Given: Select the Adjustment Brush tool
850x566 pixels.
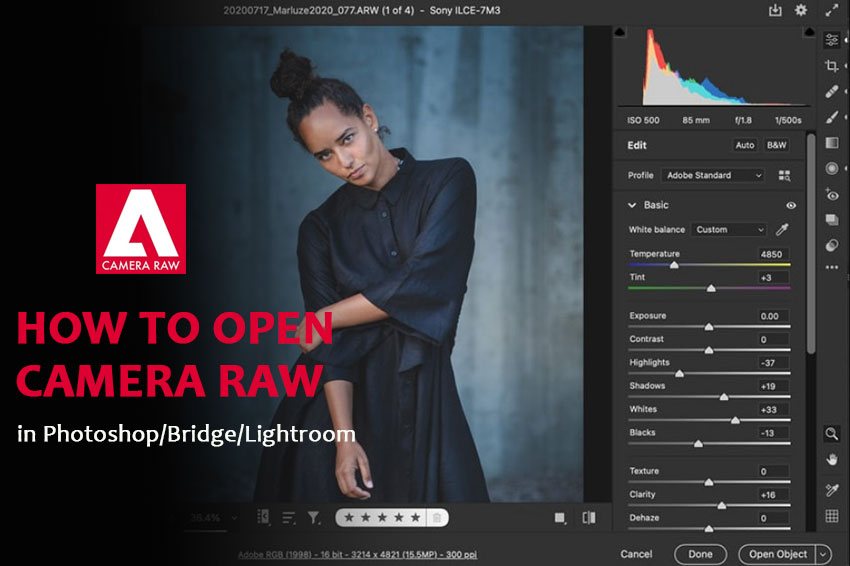Looking at the screenshot, I should click(832, 117).
